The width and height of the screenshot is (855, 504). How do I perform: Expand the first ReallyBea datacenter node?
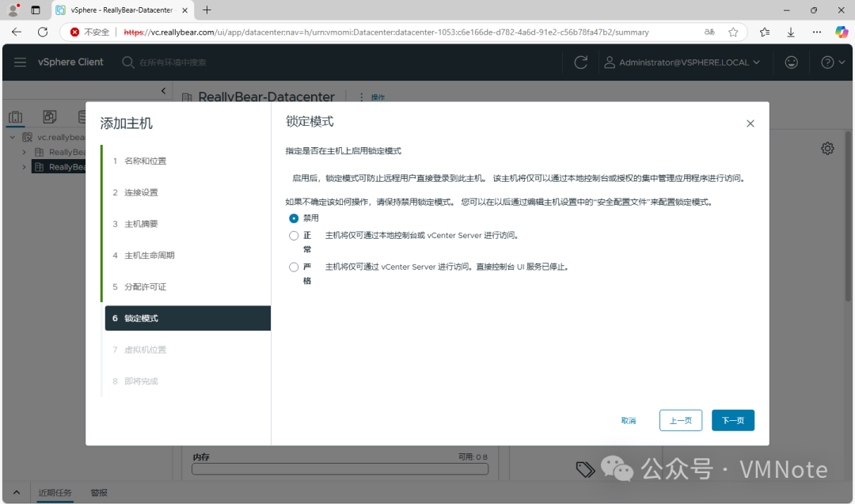(x=24, y=152)
